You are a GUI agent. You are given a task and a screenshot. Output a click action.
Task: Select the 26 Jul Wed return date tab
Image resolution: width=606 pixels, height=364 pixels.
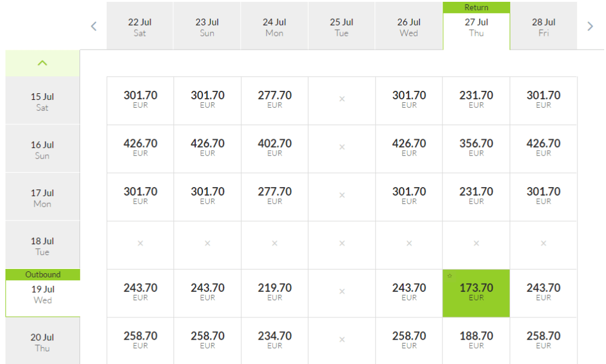(x=409, y=27)
